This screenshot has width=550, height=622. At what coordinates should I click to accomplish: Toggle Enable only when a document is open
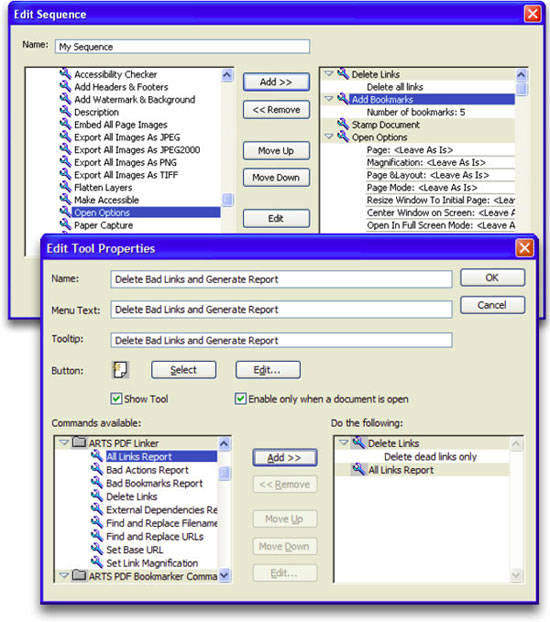click(x=240, y=398)
